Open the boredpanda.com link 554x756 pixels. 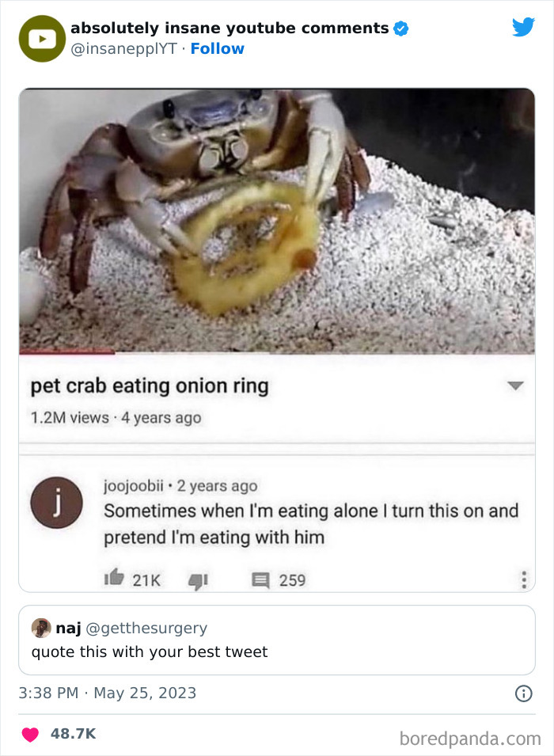point(467,733)
